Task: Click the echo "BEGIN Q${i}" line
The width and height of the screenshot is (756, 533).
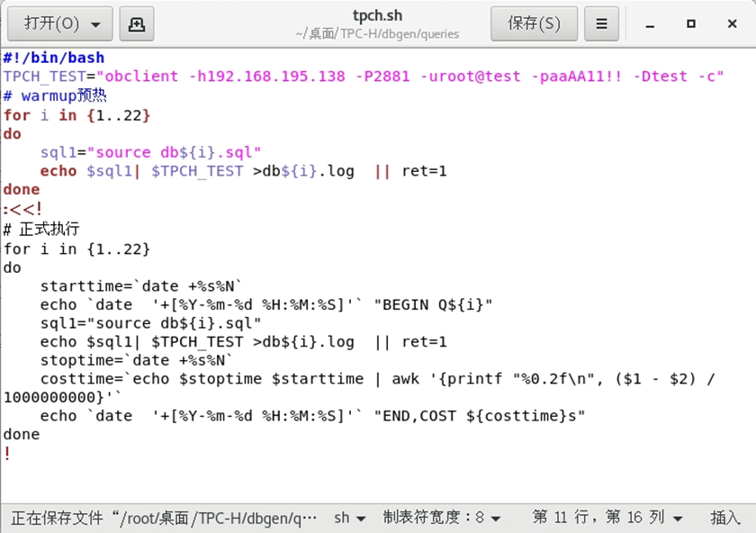Action: click(266, 305)
